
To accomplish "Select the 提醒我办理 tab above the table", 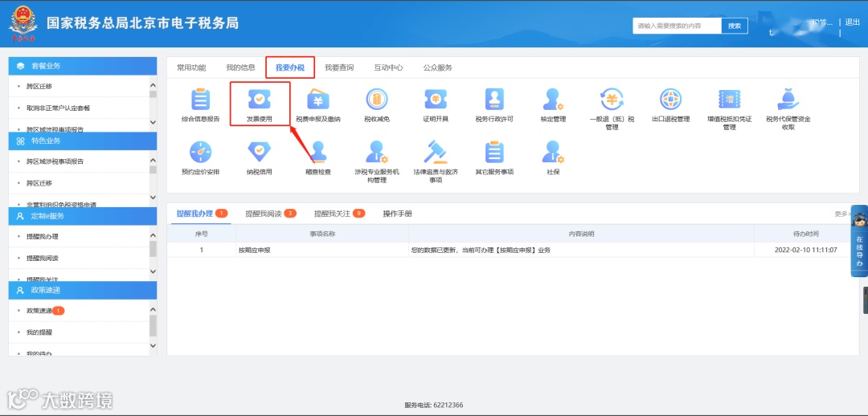I will pyautogui.click(x=200, y=214).
